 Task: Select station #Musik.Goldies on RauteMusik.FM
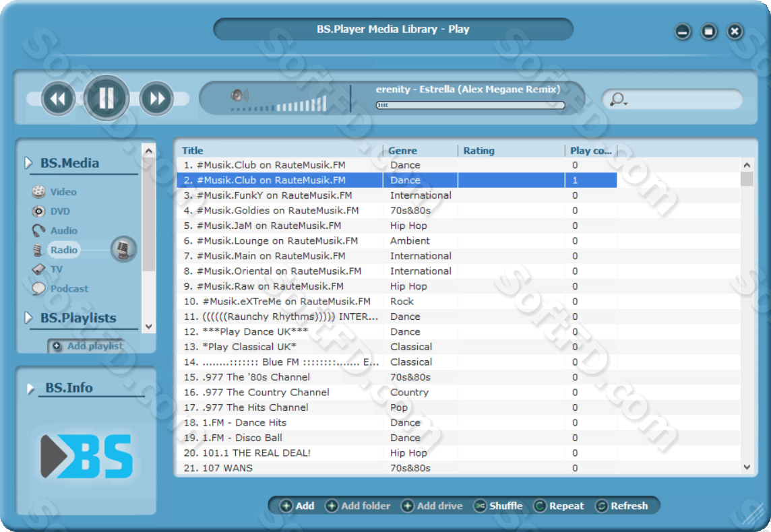click(397, 211)
